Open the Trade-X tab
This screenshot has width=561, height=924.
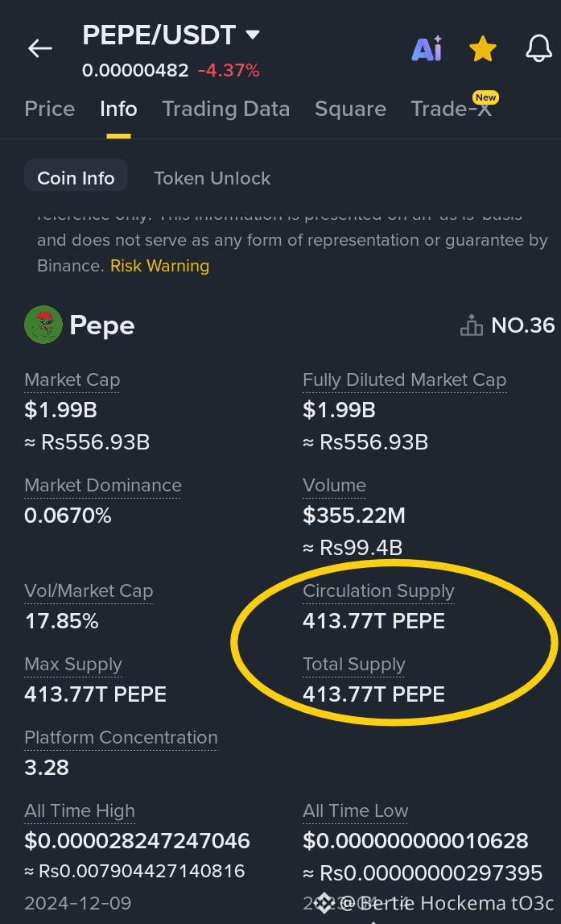pos(451,109)
